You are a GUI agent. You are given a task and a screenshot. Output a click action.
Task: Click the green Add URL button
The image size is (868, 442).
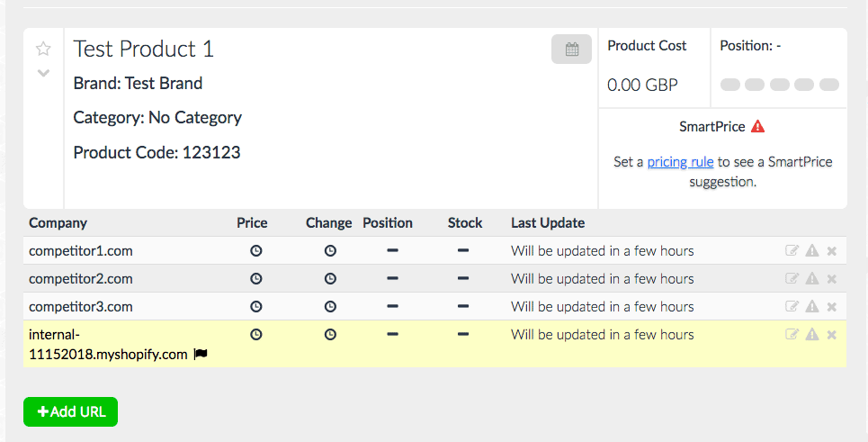tap(70, 411)
